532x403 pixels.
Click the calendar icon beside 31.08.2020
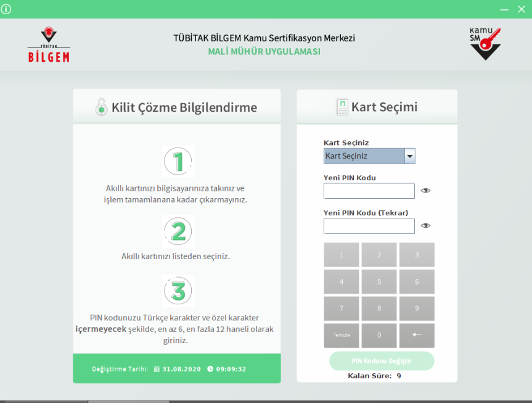pos(157,369)
